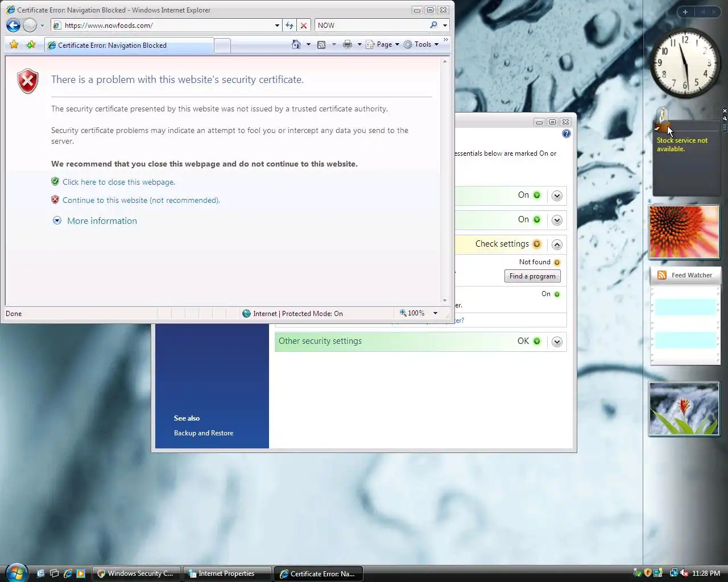The width and height of the screenshot is (728, 582).
Task: Click the Windows Sidebar tray icon
Action: [x=658, y=573]
